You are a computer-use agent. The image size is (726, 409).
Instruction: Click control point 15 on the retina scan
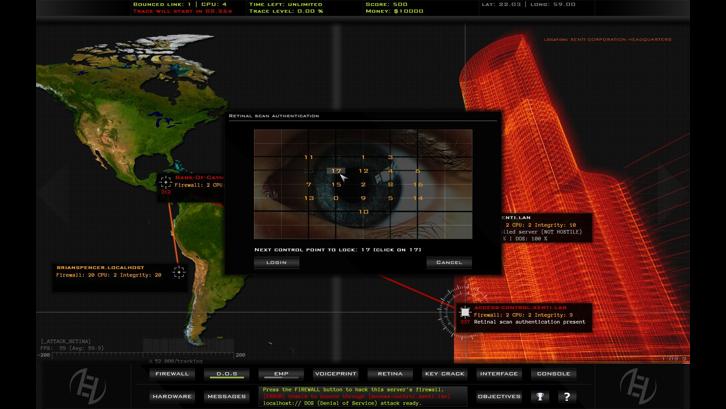click(x=336, y=184)
